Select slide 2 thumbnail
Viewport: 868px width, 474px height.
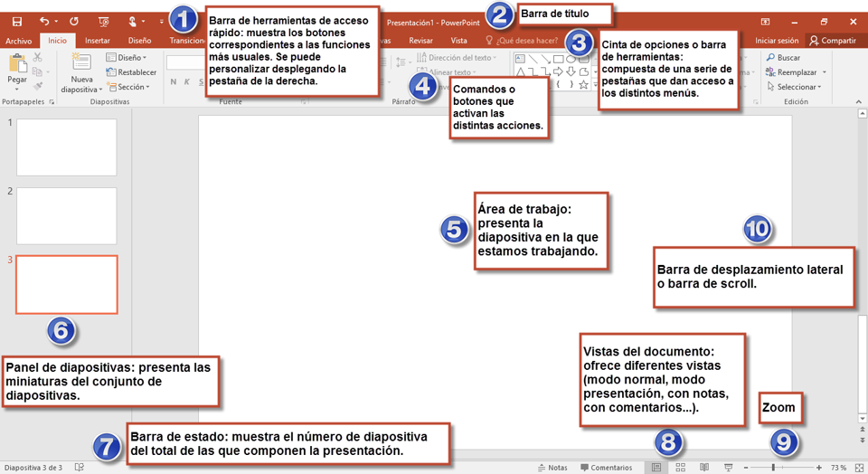pyautogui.click(x=66, y=216)
